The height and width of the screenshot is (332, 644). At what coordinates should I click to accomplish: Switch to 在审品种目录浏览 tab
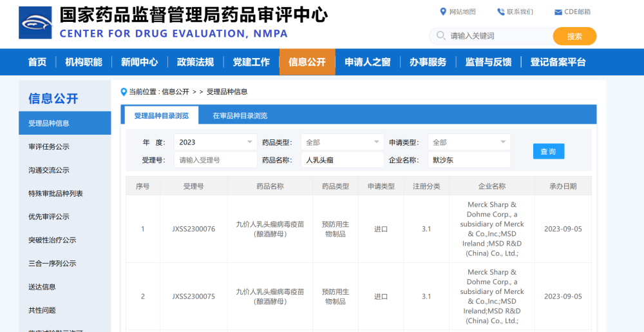(x=240, y=115)
